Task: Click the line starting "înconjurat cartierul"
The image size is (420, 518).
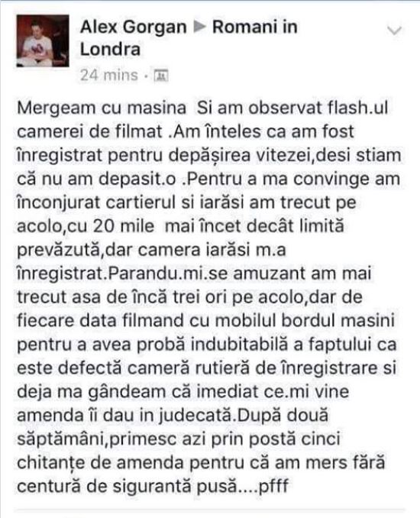Action: point(186,202)
